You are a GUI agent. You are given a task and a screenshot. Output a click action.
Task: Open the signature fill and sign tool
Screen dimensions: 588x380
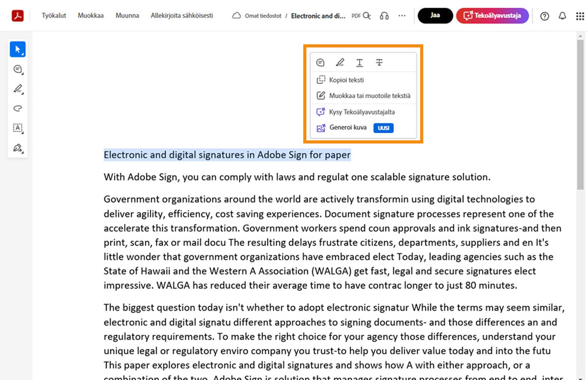(x=18, y=148)
